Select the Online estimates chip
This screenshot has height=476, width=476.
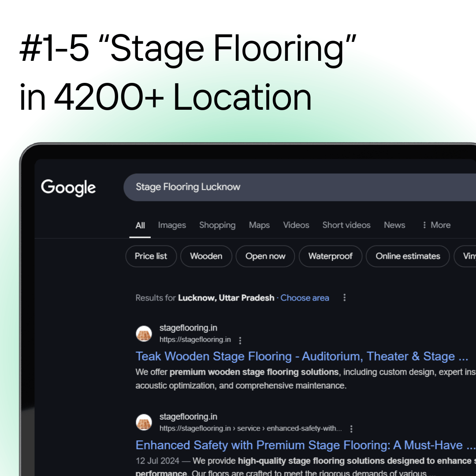(408, 256)
